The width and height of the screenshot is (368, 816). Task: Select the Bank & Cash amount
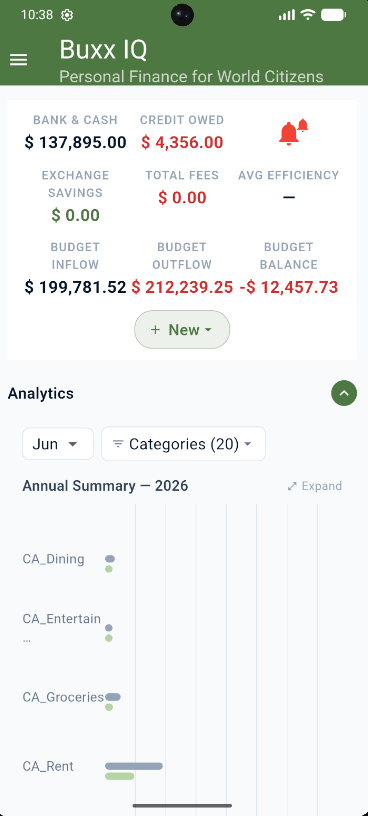click(x=75, y=142)
